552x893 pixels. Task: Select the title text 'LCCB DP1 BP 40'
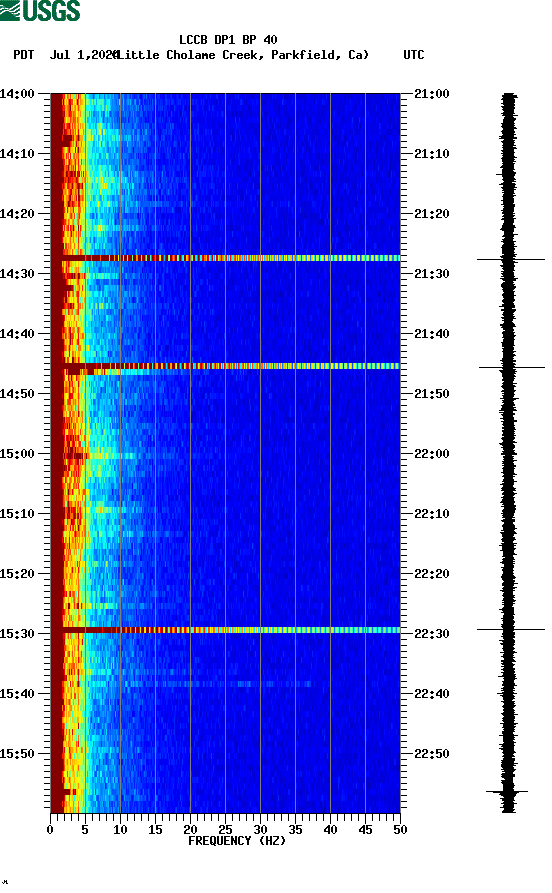tap(228, 40)
